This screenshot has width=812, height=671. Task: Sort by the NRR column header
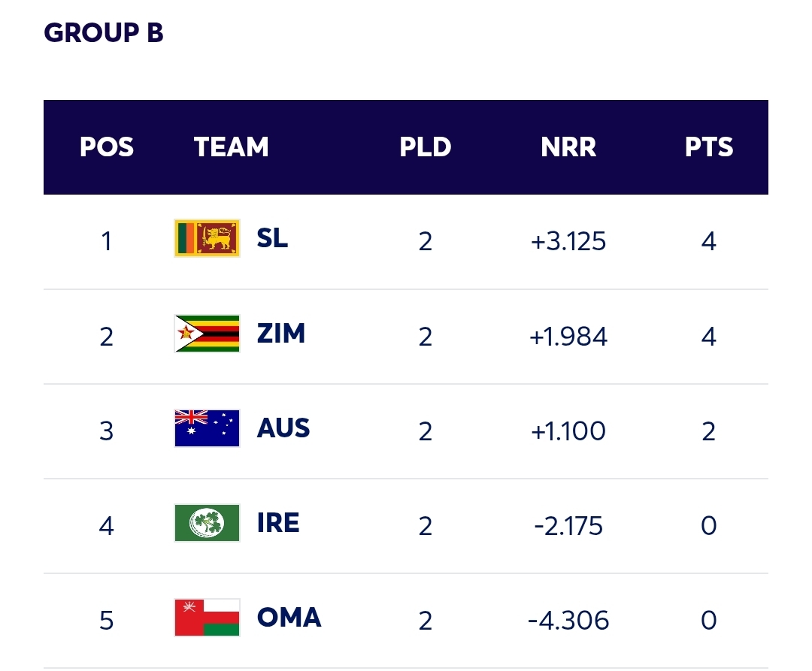(568, 147)
